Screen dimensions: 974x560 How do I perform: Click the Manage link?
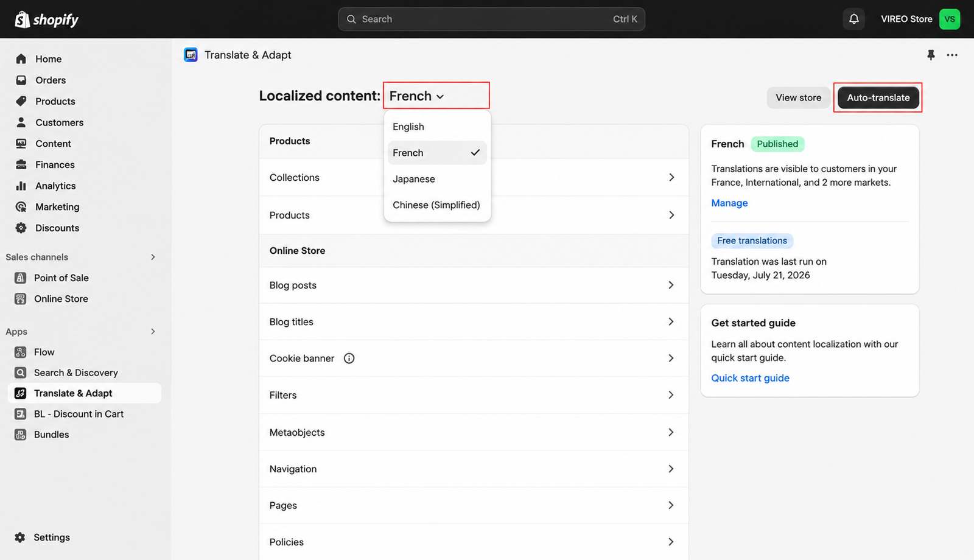click(729, 203)
